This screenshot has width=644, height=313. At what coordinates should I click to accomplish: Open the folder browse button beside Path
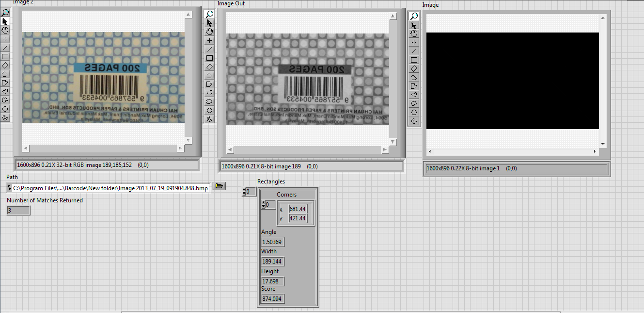(x=219, y=186)
